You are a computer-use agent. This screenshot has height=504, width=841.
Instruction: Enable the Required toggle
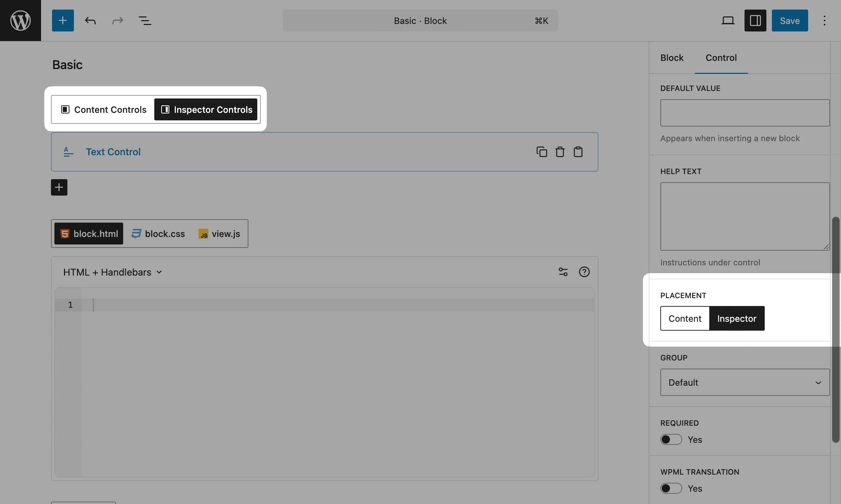671,439
